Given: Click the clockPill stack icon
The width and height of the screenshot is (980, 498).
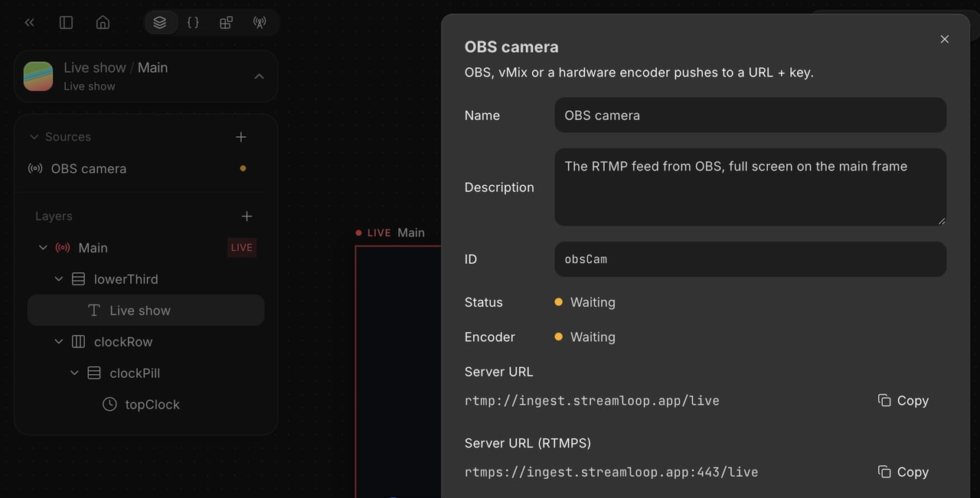Looking at the screenshot, I should (94, 373).
